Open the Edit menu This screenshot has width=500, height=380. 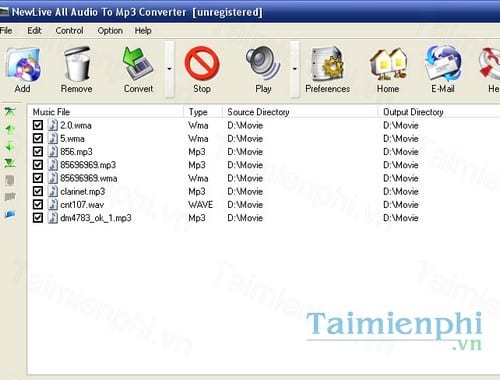[x=34, y=31]
